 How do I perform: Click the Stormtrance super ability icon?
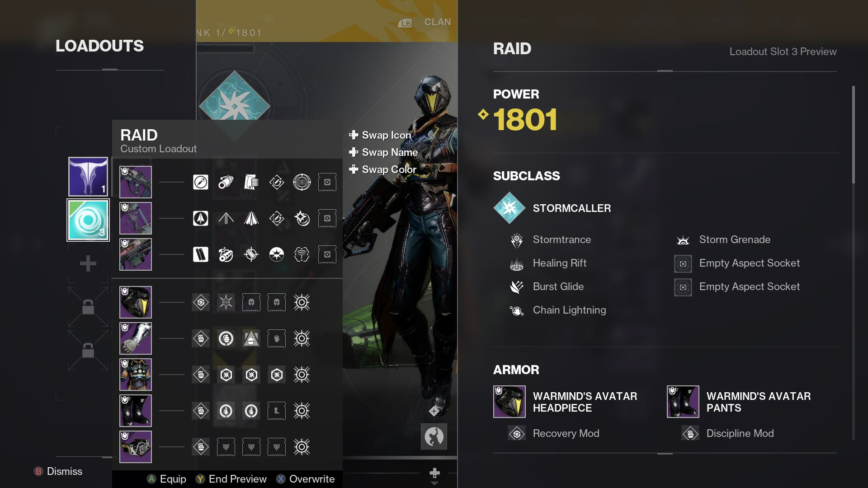pos(516,239)
